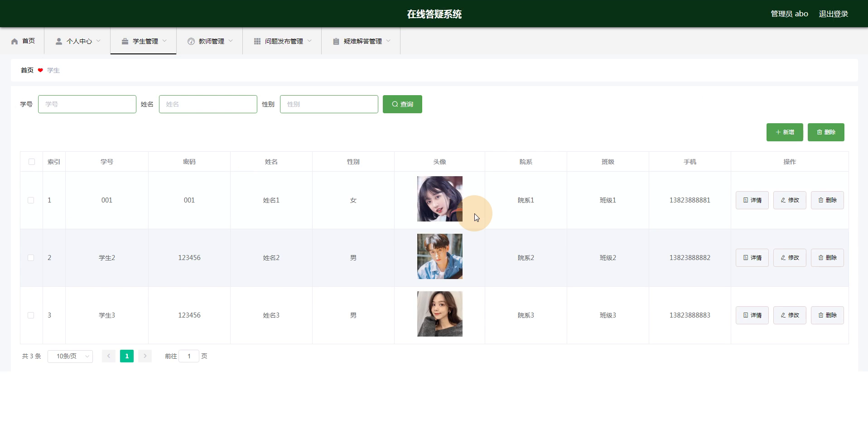The image size is (868, 424).
Task: Select page number 1 in pagination
Action: (127, 356)
